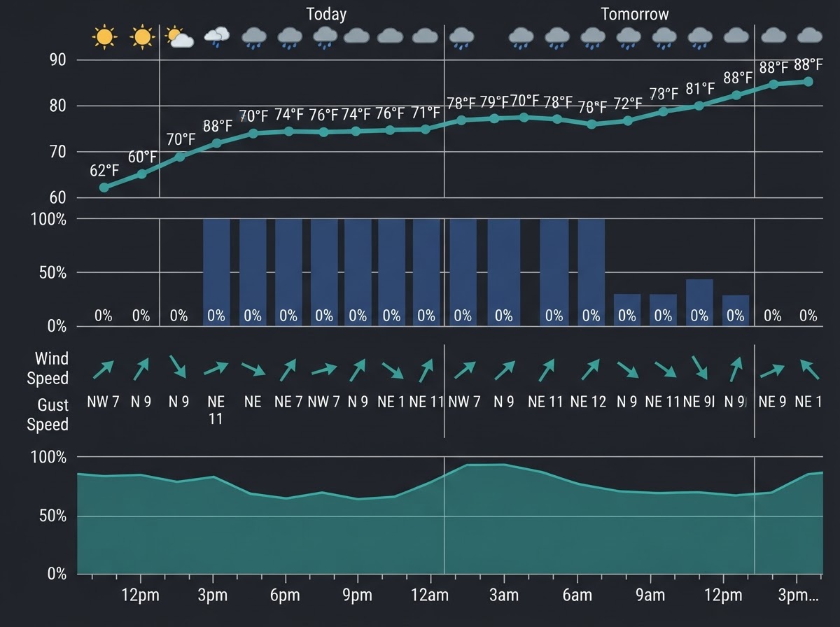Click the truncated 3pm… time label
This screenshot has height=627, width=840.
point(798,596)
